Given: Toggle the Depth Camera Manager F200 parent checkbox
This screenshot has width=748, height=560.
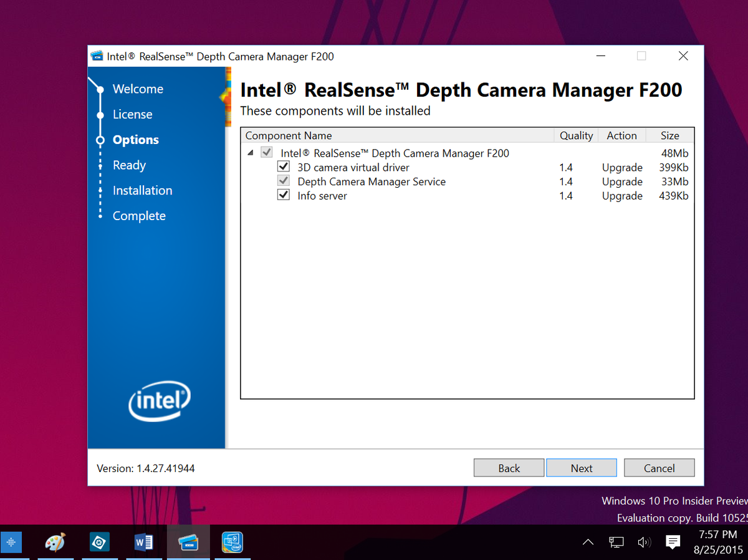Looking at the screenshot, I should click(267, 152).
